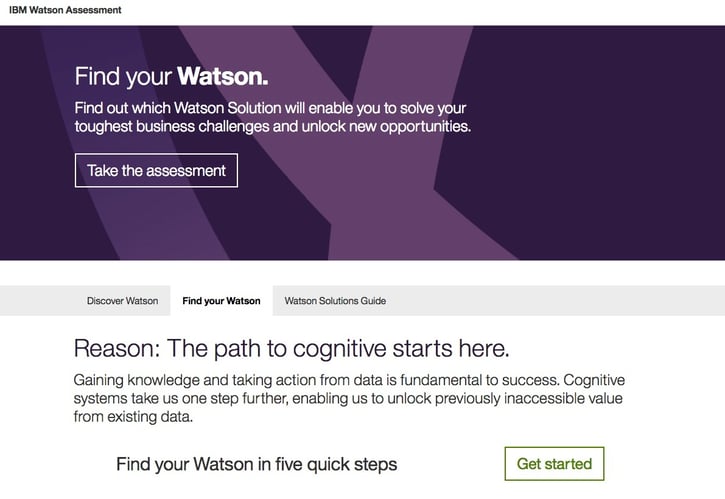Open the Watson Solutions Guide tab

tap(335, 301)
